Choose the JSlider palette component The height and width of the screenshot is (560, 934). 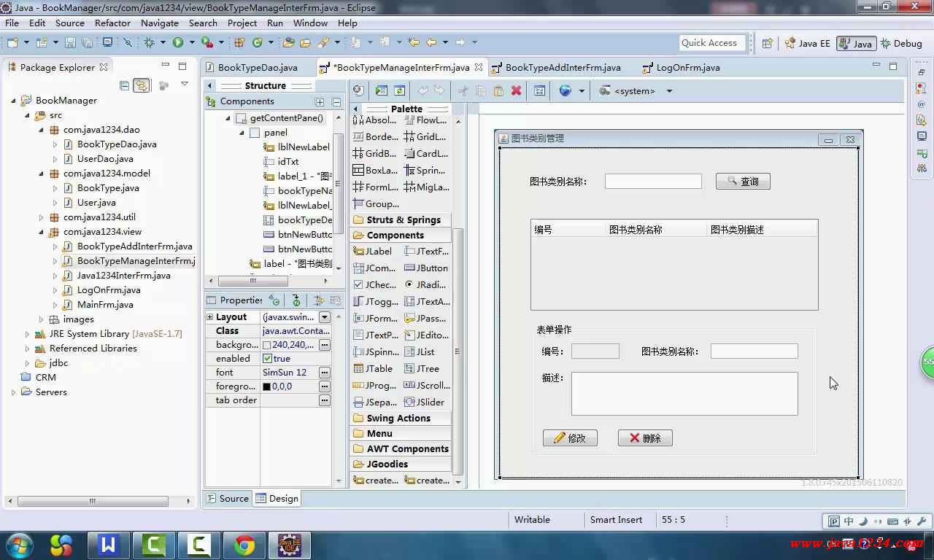coord(426,402)
